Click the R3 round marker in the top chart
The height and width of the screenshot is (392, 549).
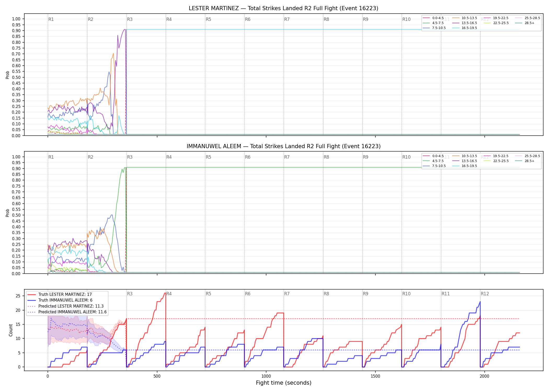[x=130, y=19]
